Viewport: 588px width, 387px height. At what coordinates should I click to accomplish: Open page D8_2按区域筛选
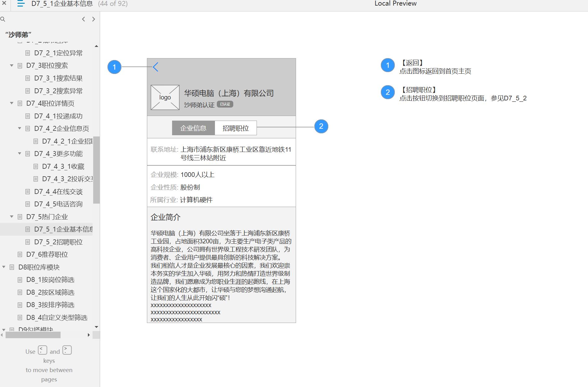tap(50, 292)
